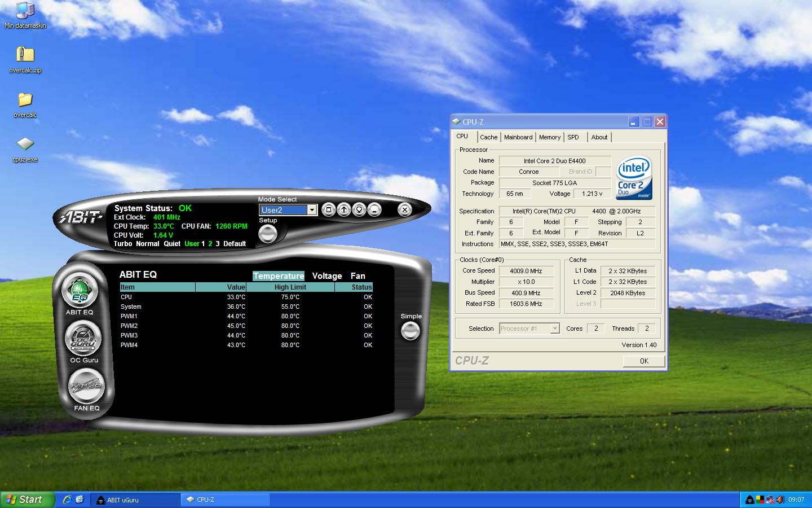Click the square window icon in uGuru
This screenshot has width=812, height=508.
(x=328, y=209)
